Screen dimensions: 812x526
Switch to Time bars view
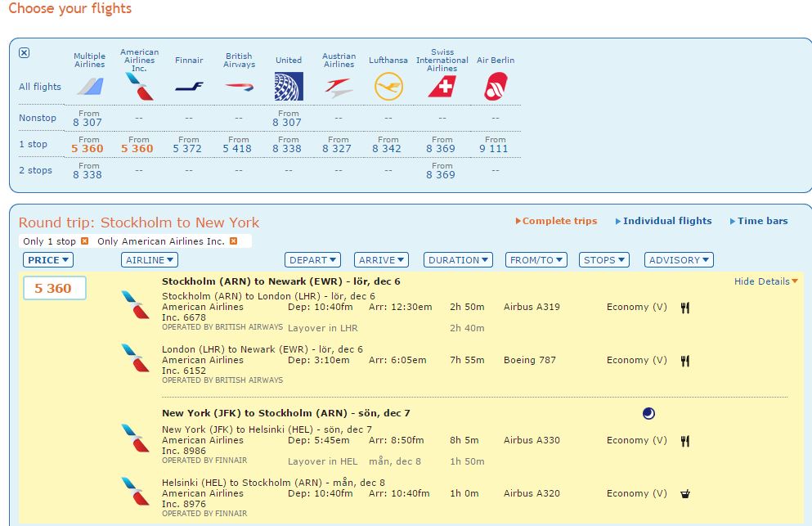762,221
